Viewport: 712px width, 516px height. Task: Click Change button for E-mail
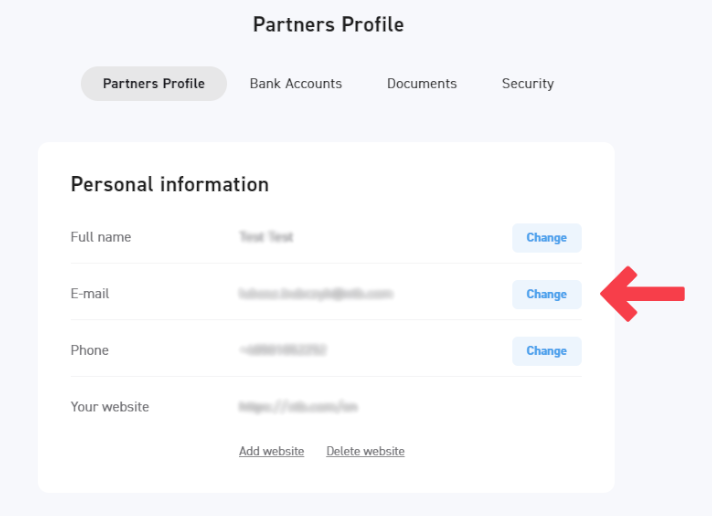547,294
